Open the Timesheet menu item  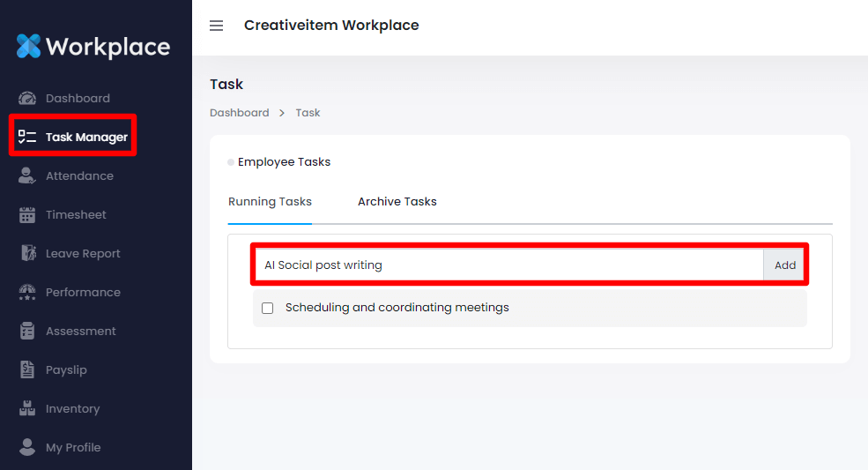[x=76, y=214]
